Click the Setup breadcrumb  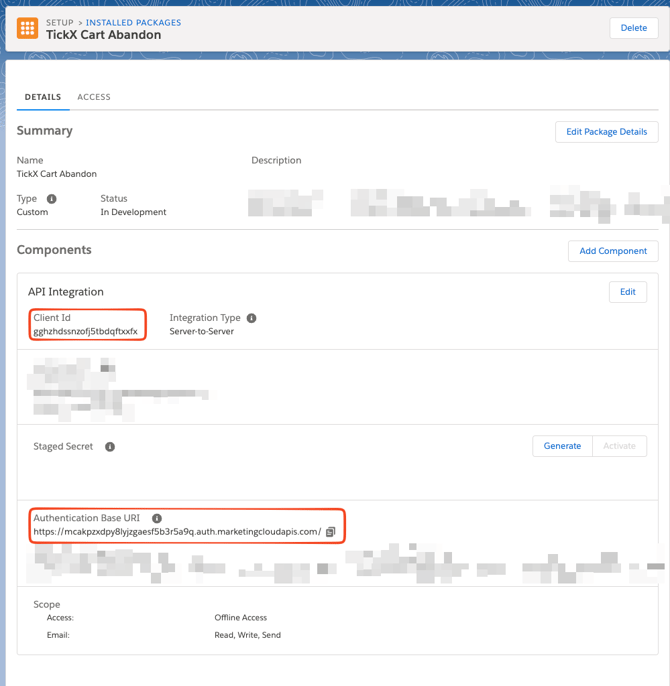(60, 22)
